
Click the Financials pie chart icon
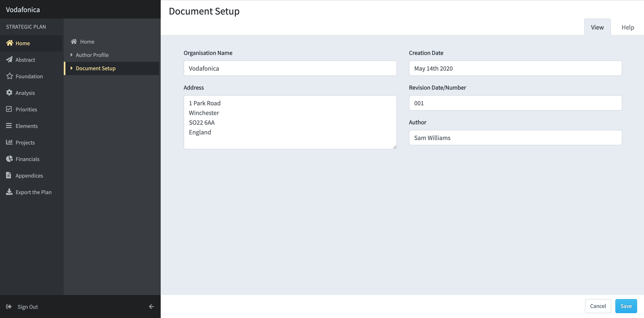pos(9,159)
